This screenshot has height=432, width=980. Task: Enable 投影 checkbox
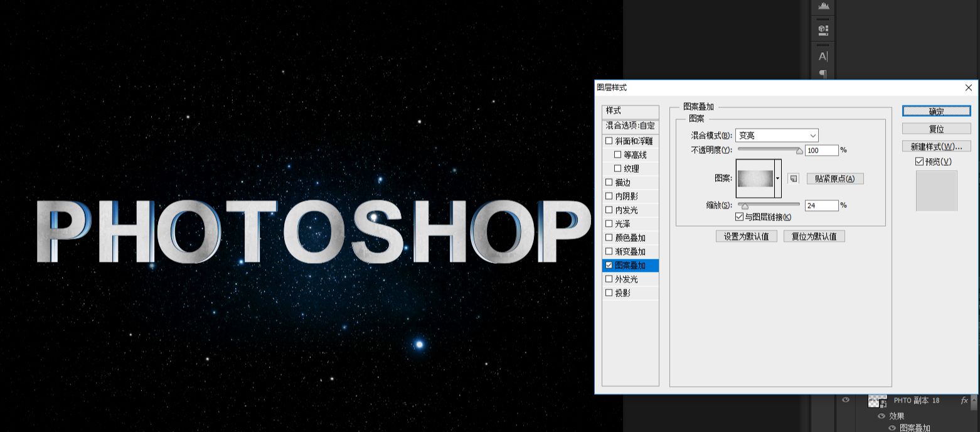click(x=609, y=293)
